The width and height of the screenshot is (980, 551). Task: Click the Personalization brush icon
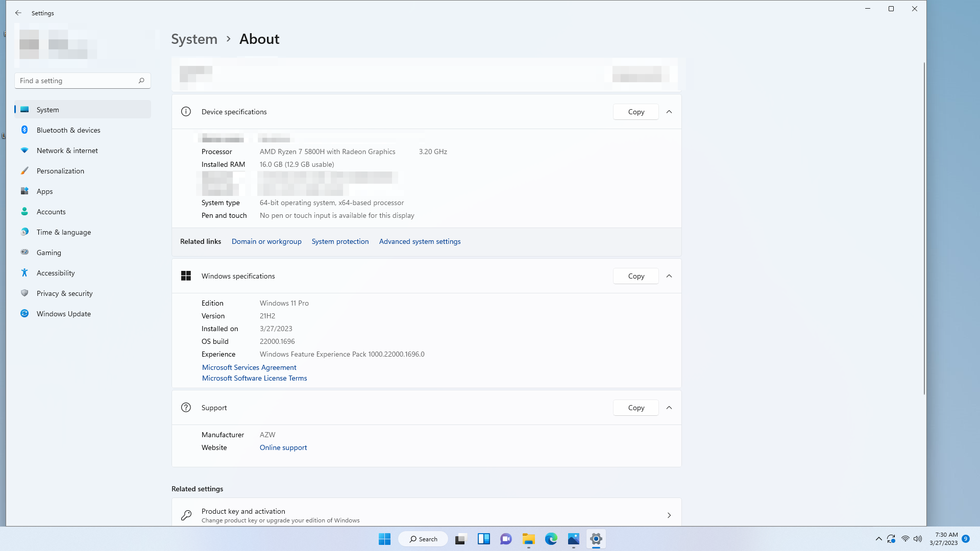[x=24, y=171]
